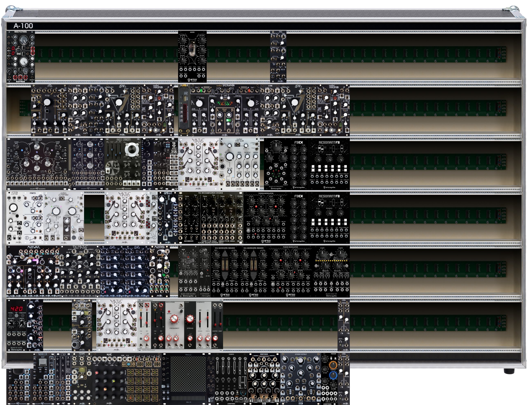Select the Stereo Dipole filter module

pyautogui.click(x=301, y=379)
